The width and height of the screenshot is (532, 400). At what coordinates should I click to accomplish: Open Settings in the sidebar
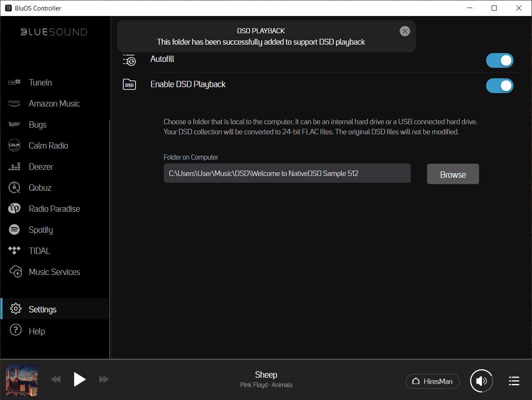coord(42,309)
